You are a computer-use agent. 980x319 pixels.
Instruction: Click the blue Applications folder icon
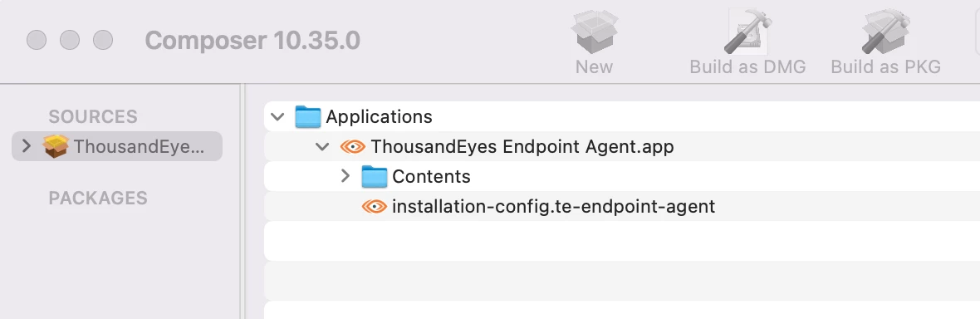point(308,117)
